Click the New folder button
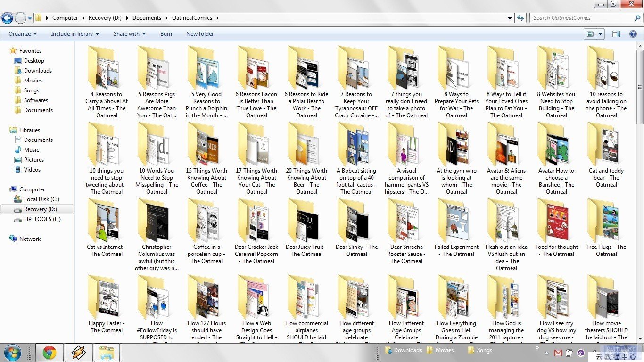This screenshot has width=644, height=362. pyautogui.click(x=200, y=34)
